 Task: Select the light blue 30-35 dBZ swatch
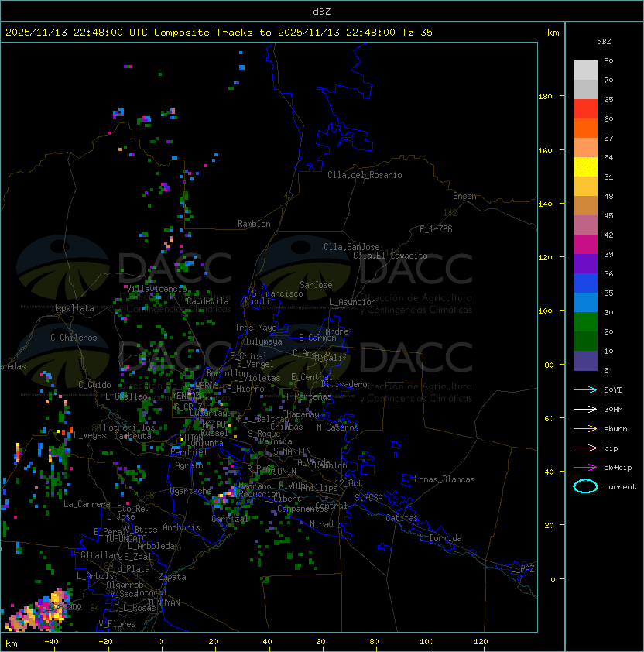pos(585,302)
